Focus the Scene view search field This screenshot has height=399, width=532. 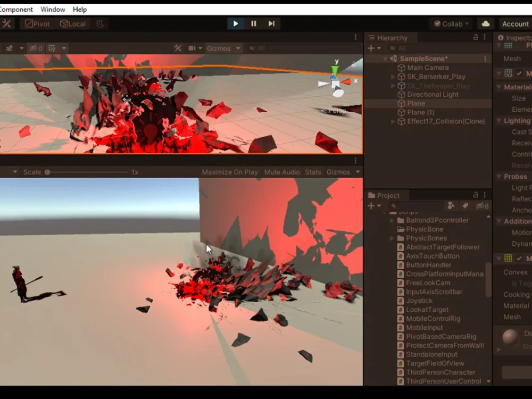coord(304,48)
